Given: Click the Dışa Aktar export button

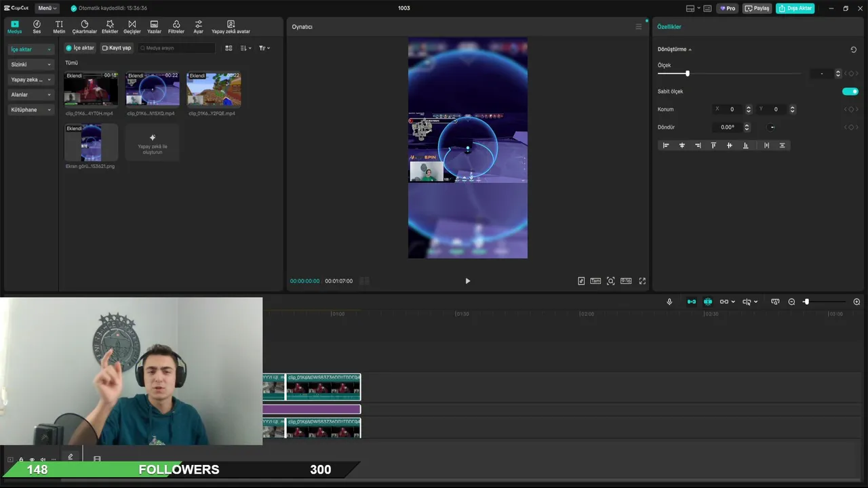Looking at the screenshot, I should (795, 8).
